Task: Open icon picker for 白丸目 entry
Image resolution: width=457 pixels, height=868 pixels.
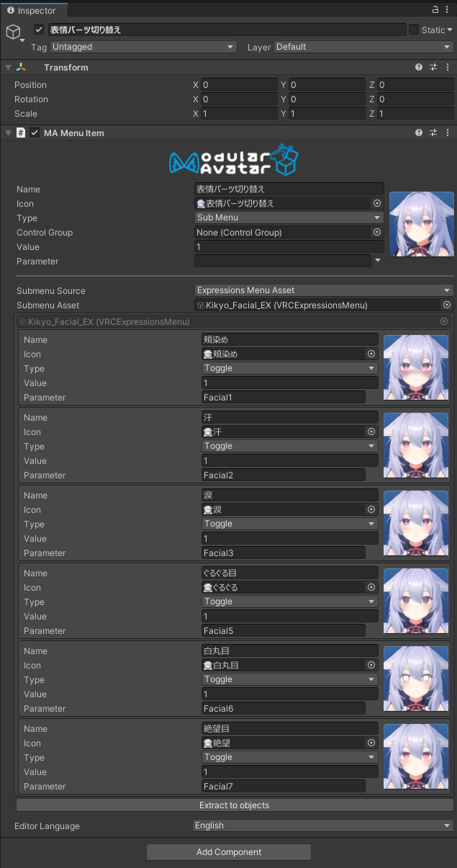Action: tap(371, 665)
